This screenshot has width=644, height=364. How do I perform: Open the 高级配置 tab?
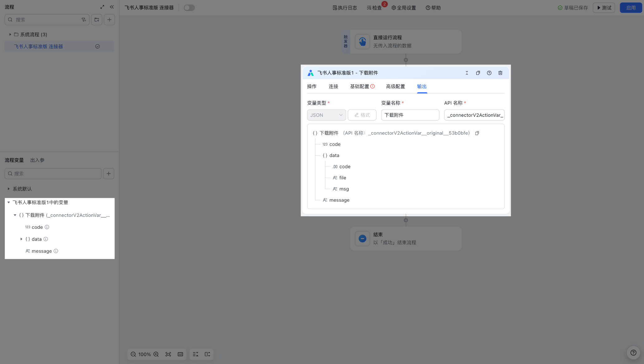[396, 86]
